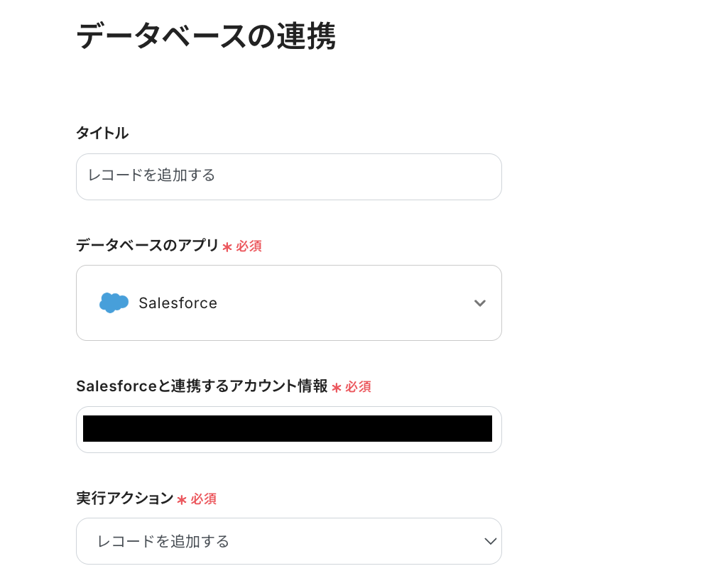Click the タイトル field label

pos(102,133)
